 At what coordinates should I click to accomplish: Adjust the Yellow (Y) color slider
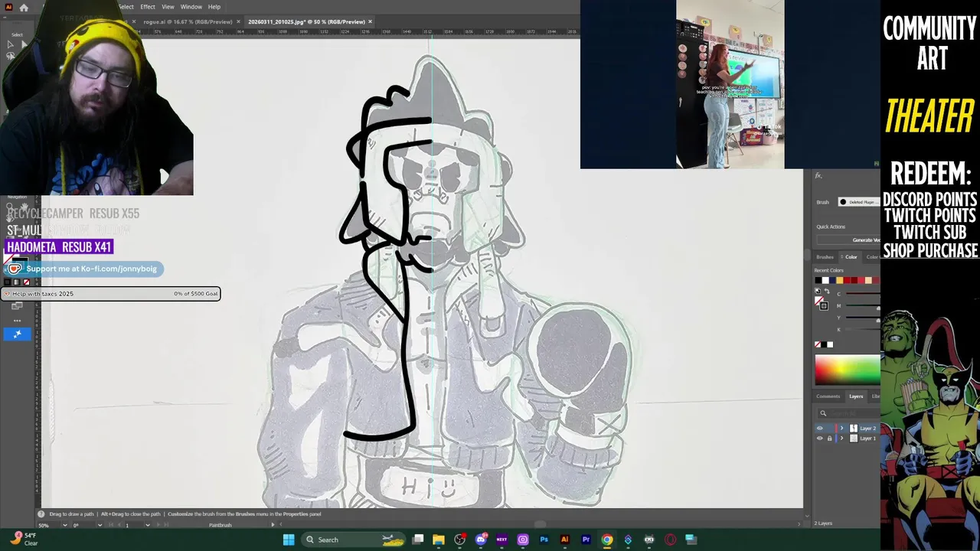coord(861,318)
